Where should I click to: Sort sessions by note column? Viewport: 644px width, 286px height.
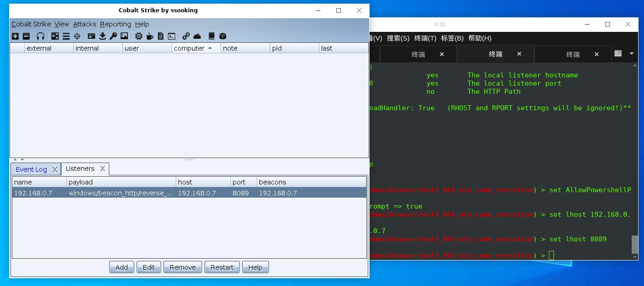pos(245,48)
